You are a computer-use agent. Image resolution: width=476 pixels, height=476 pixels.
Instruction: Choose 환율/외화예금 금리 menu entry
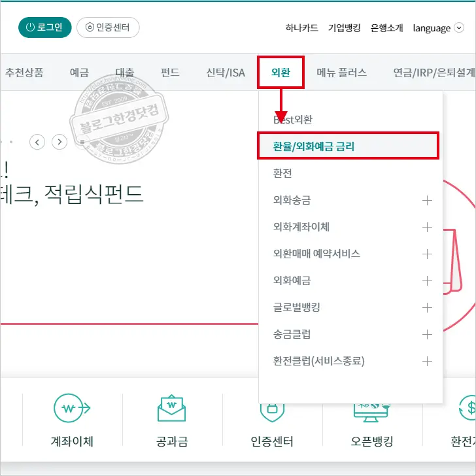pos(348,146)
